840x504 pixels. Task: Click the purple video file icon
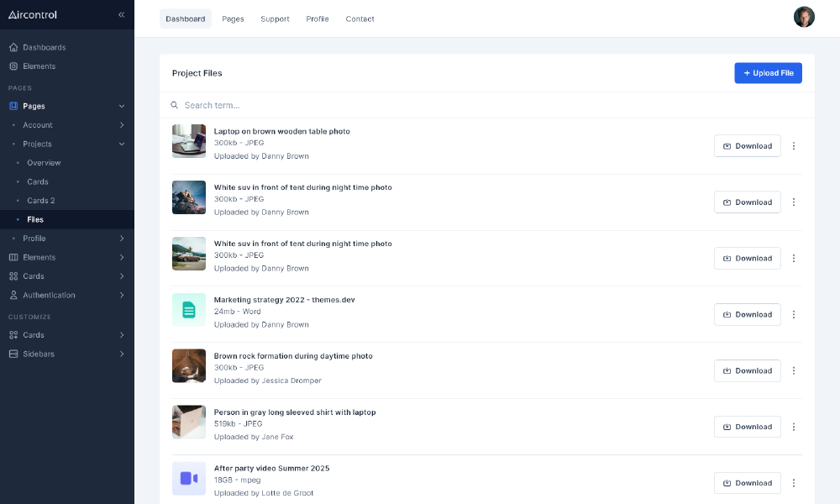click(189, 478)
